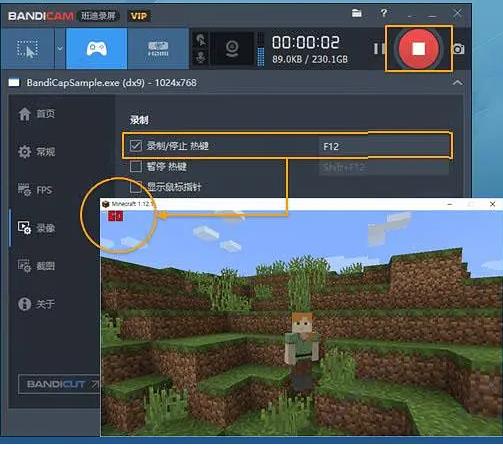Collapse the panel with the up chevron

(x=458, y=83)
